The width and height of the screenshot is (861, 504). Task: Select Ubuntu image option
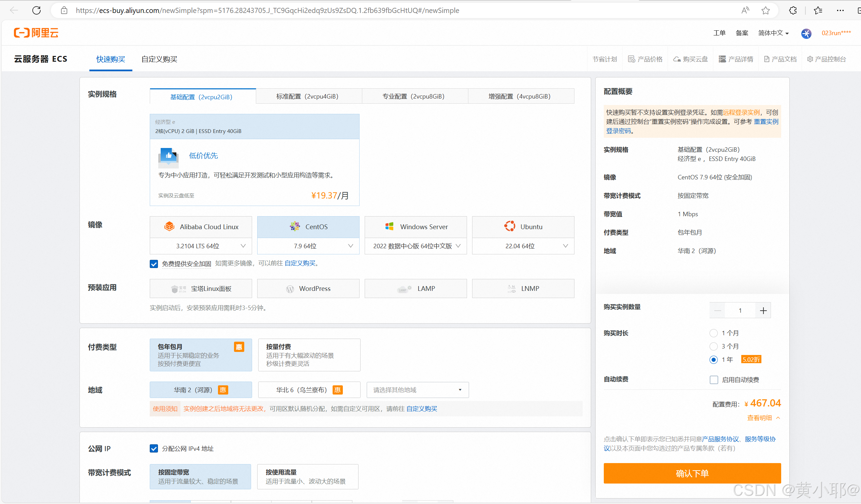523,227
